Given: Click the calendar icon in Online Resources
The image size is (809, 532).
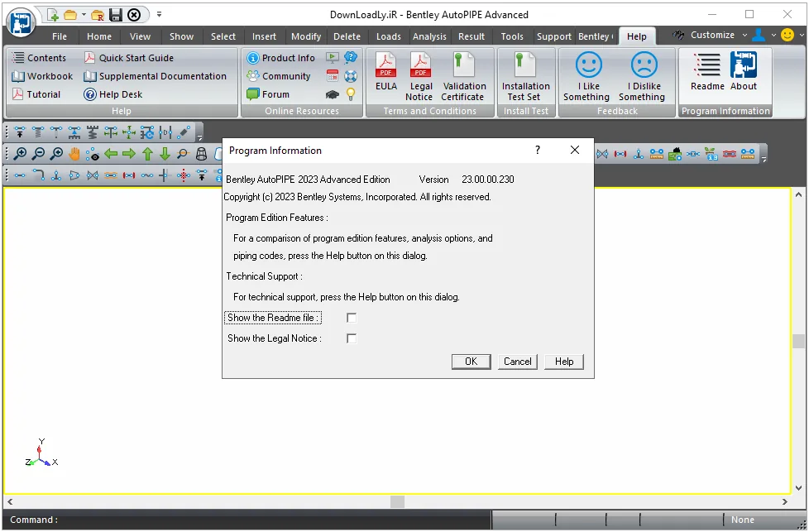Looking at the screenshot, I should 333,76.
